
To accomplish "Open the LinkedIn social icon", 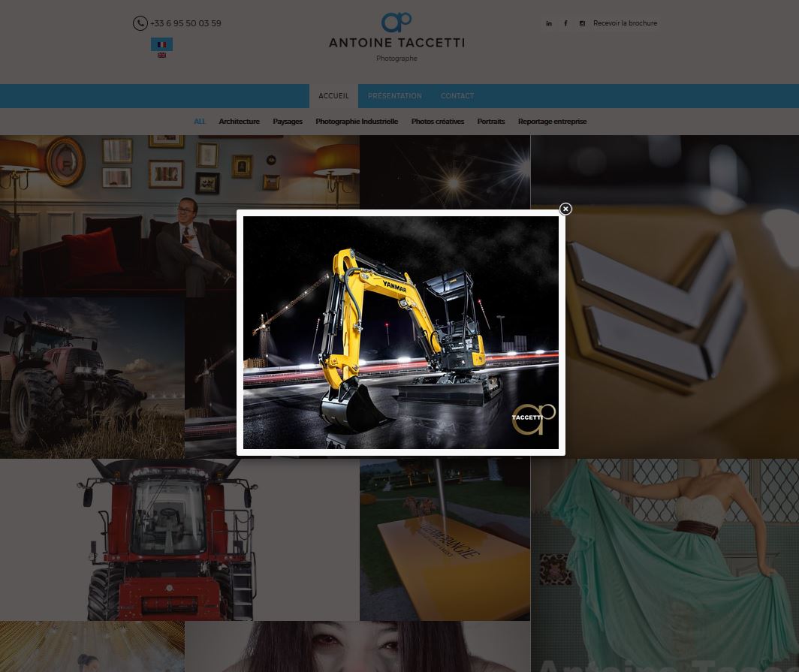I will [x=549, y=23].
